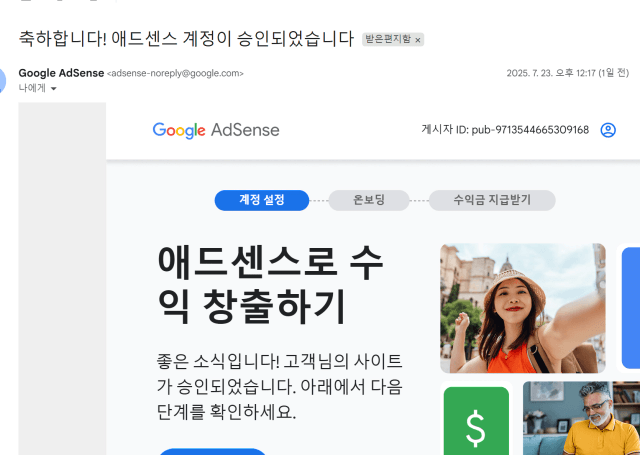Screen dimensions: 640x455
Task: Click the Google AdSense logo
Action: pyautogui.click(x=216, y=130)
